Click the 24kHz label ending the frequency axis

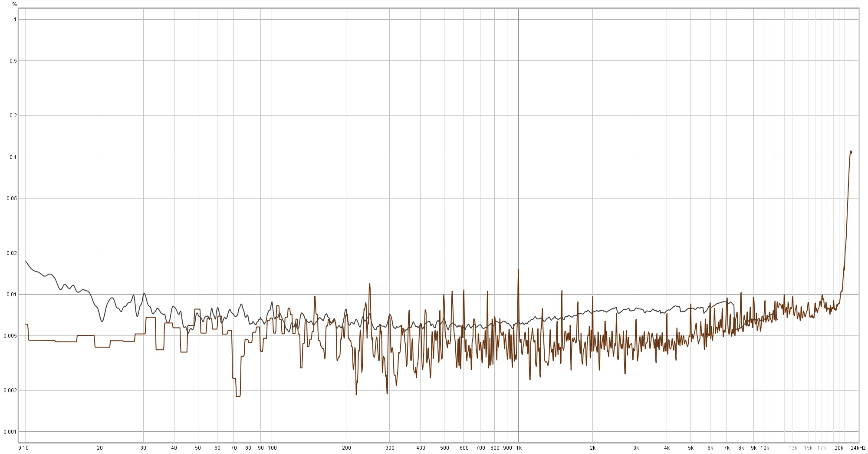click(858, 448)
